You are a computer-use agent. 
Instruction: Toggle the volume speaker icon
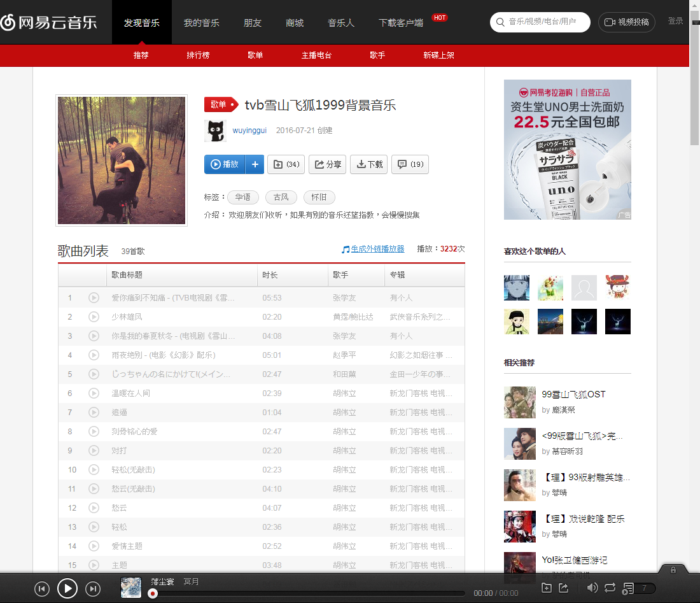[x=592, y=588]
